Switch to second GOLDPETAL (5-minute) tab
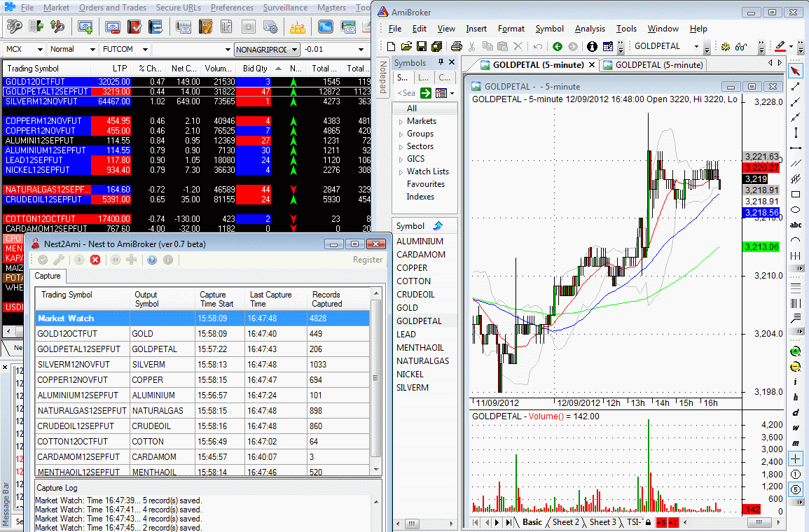The height and width of the screenshot is (532, 809). pyautogui.click(x=654, y=65)
